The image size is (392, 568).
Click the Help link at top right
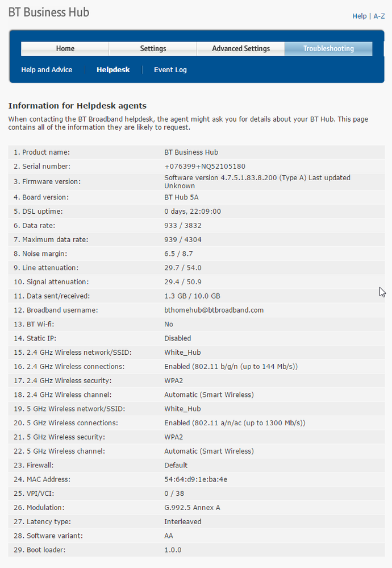360,16
